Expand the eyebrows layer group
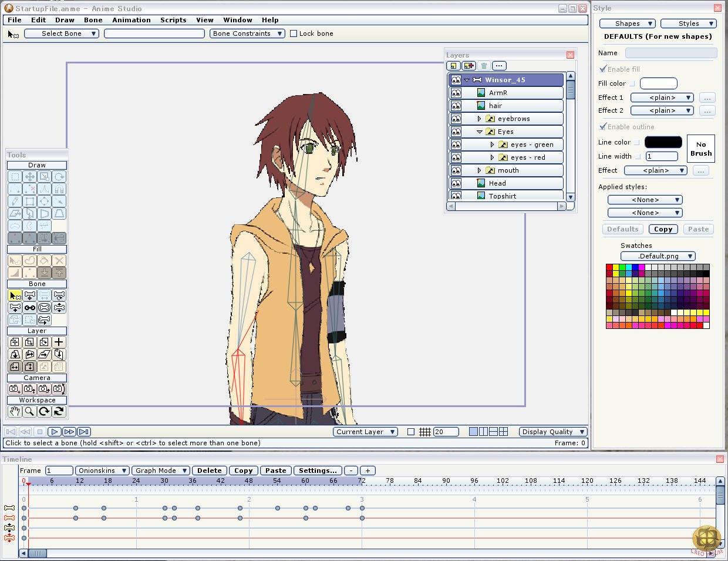This screenshot has height=561, width=728. pyautogui.click(x=479, y=119)
